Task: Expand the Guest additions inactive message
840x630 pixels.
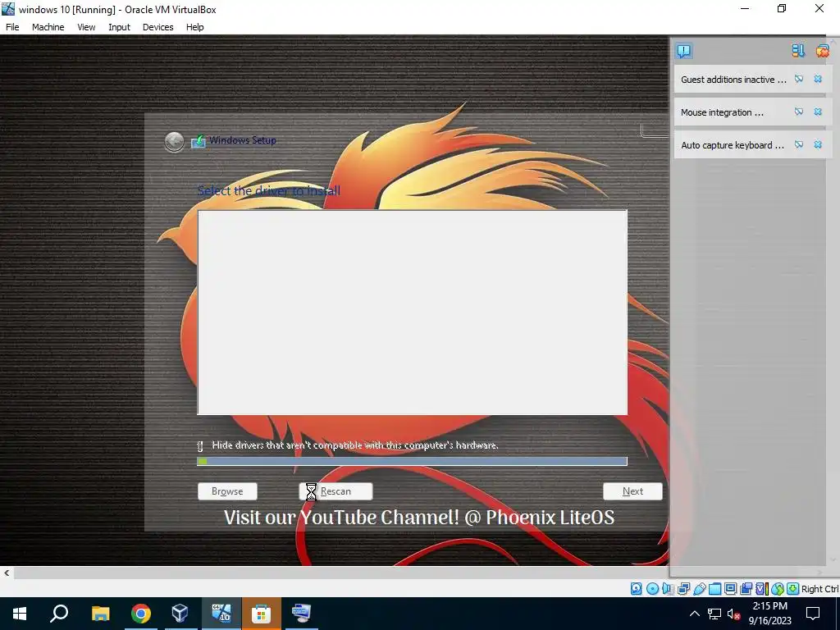Action: [x=733, y=80]
